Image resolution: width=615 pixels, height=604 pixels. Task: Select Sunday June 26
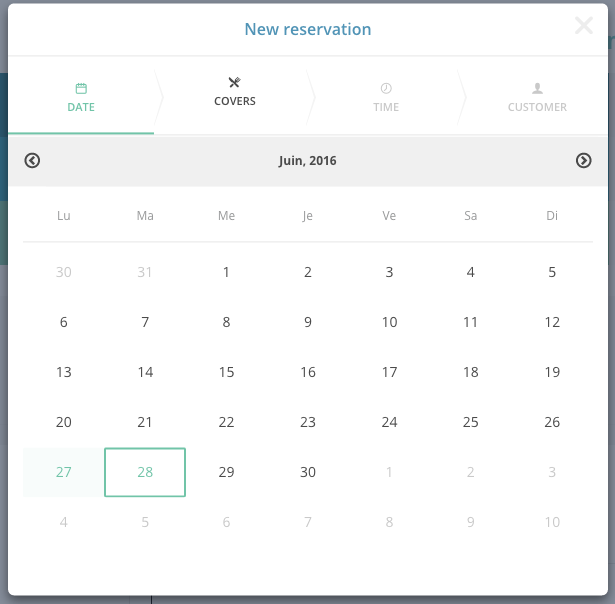(x=552, y=422)
